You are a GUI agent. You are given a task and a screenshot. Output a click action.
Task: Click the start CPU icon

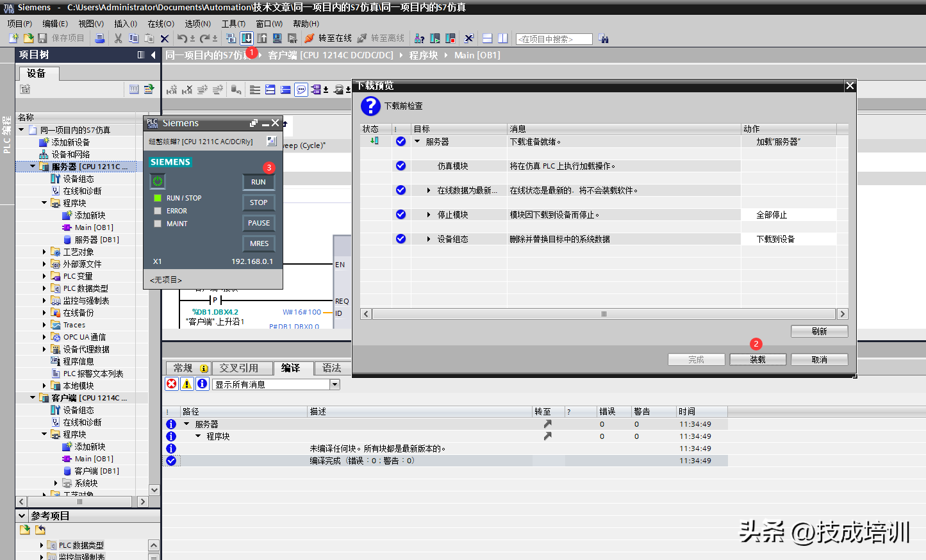pyautogui.click(x=435, y=38)
